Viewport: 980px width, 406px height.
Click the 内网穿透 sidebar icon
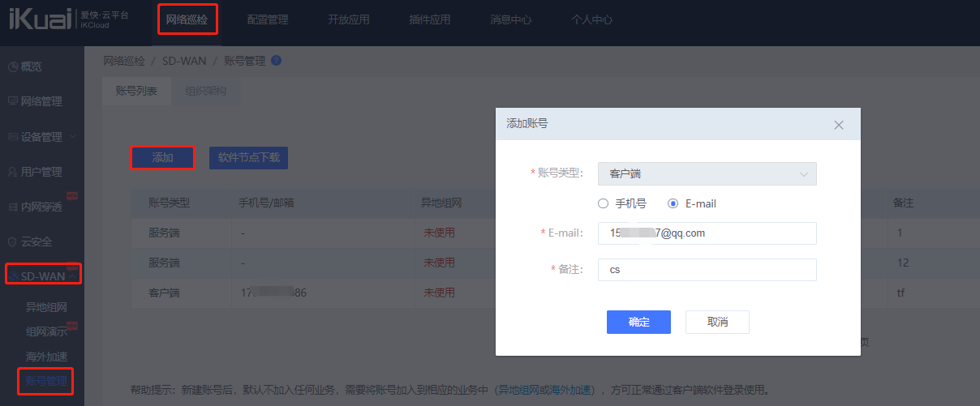[13, 207]
